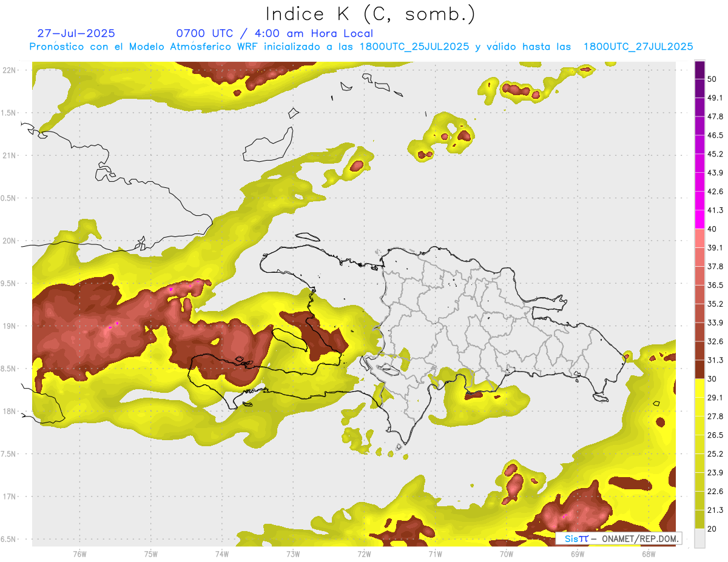
Task: Select the colorbar value "33.9"
Action: pos(715,323)
